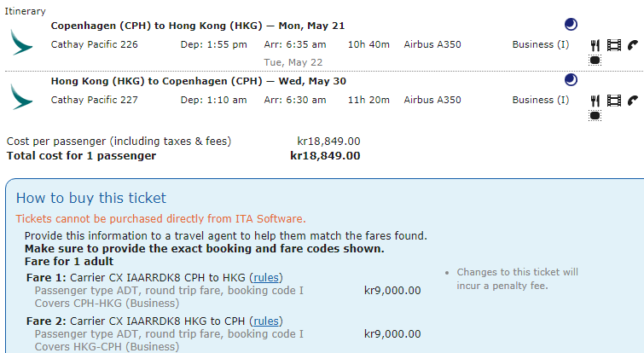
Task: Click the Fare 1 price kr9,000.00
Action: (x=392, y=290)
